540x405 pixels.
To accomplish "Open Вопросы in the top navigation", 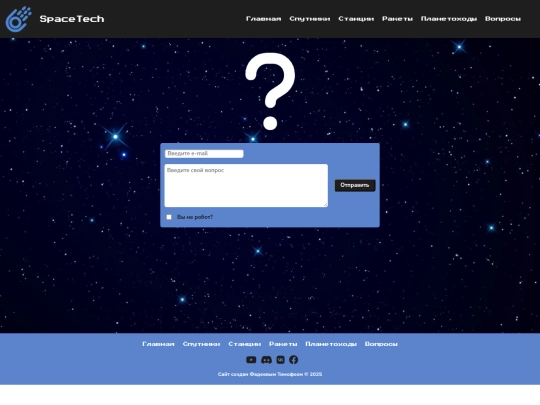I will (x=503, y=19).
